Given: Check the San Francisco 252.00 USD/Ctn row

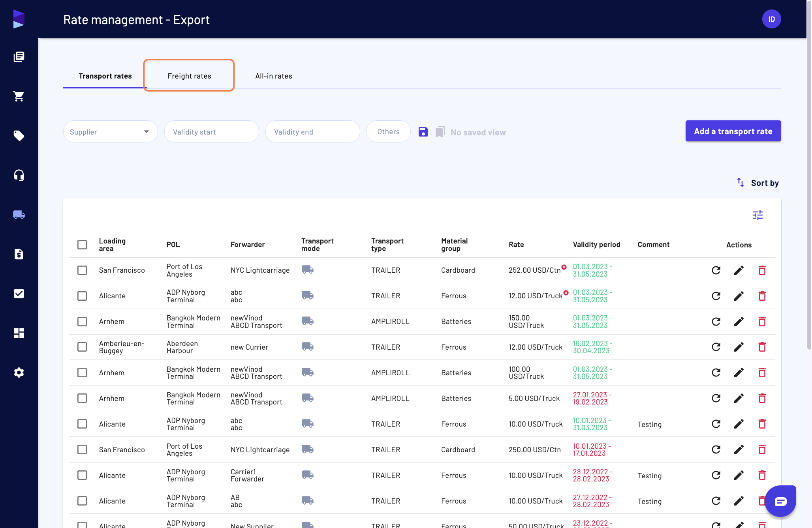Looking at the screenshot, I should pos(82,270).
